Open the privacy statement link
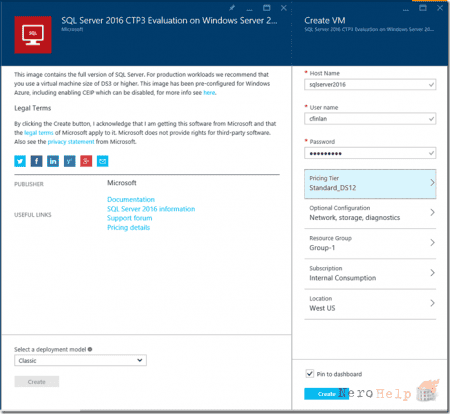450x414 pixels. click(71, 142)
